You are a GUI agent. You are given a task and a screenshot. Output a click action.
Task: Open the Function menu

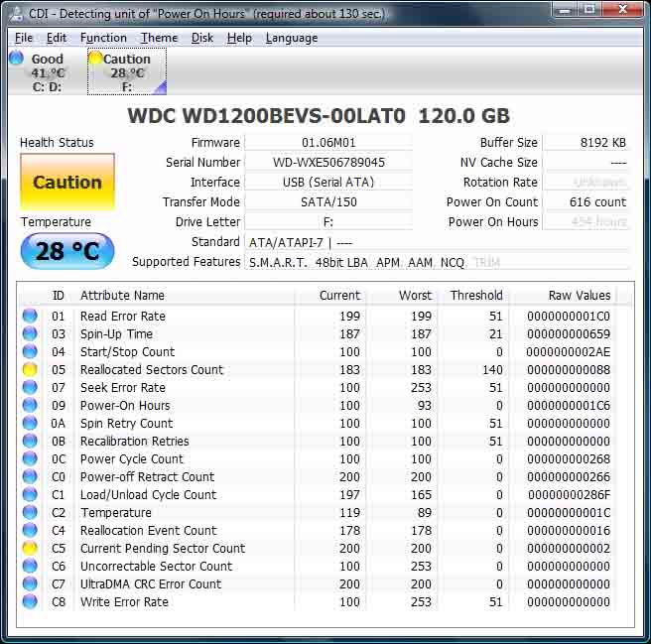[x=103, y=38]
